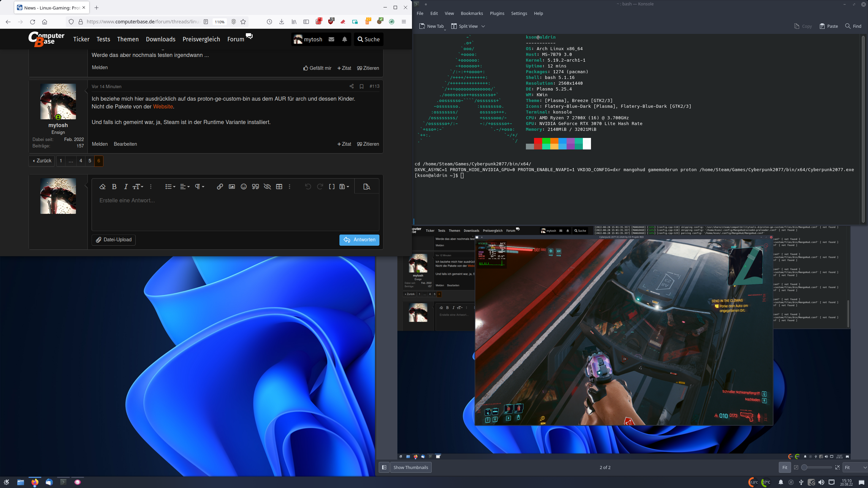Insert an image into the reply
The height and width of the screenshot is (488, 868).
232,186
